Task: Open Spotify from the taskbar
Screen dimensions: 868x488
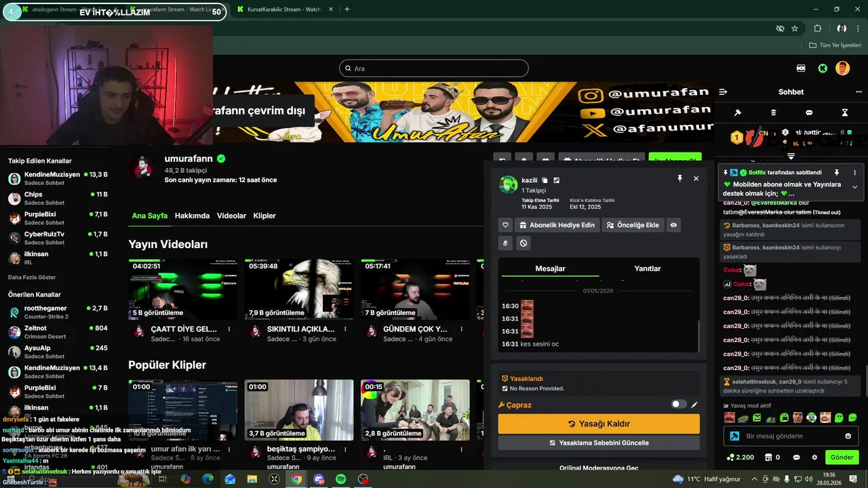Action: point(340,479)
